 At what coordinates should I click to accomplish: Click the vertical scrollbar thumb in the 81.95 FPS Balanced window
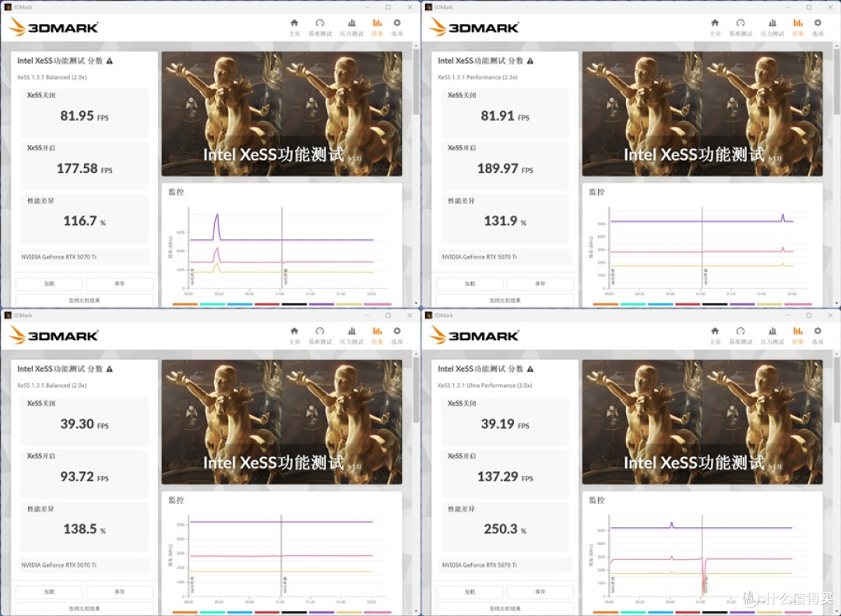tap(416, 83)
